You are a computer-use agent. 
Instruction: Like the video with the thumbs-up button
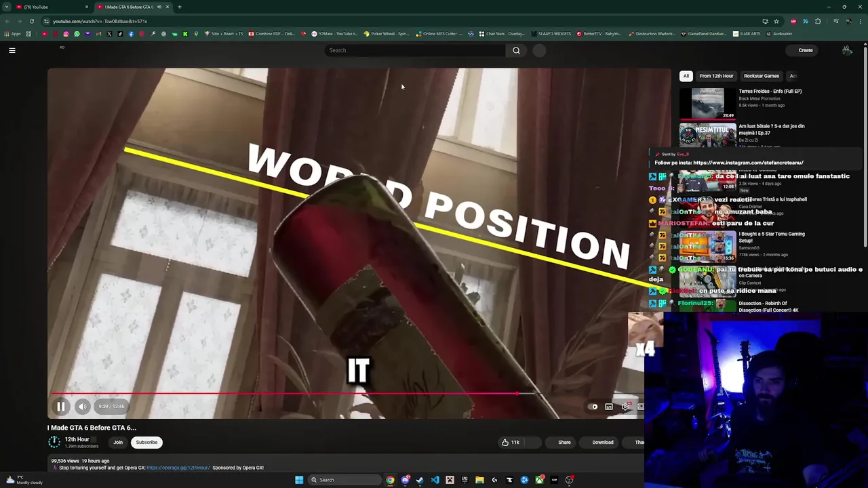click(510, 443)
